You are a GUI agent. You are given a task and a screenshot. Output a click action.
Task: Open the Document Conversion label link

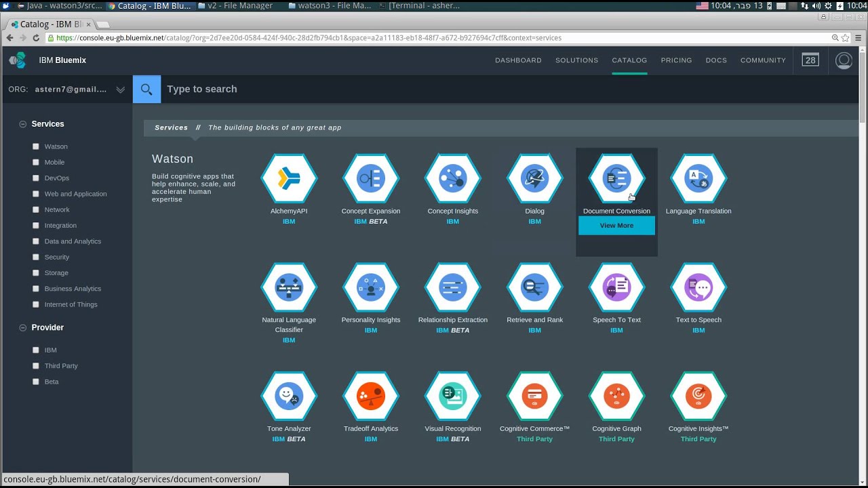(616, 211)
